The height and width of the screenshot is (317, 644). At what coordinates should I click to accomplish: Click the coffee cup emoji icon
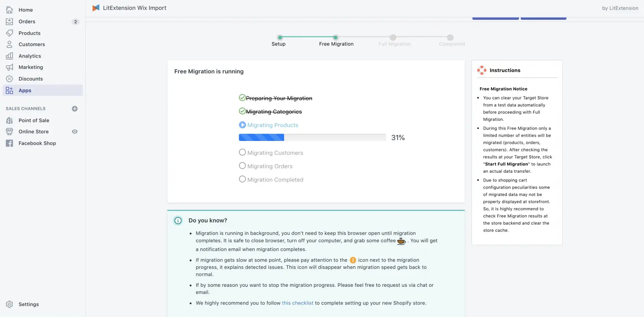click(x=401, y=241)
